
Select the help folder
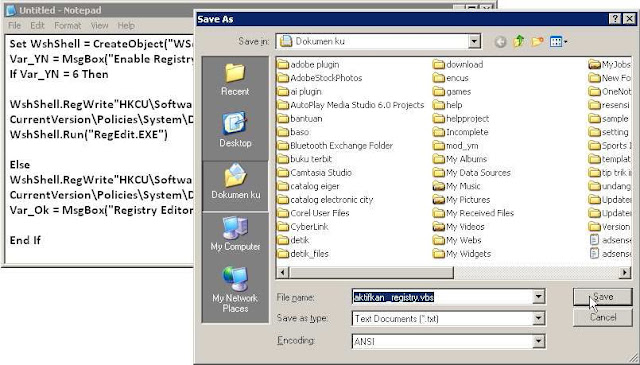(x=448, y=105)
